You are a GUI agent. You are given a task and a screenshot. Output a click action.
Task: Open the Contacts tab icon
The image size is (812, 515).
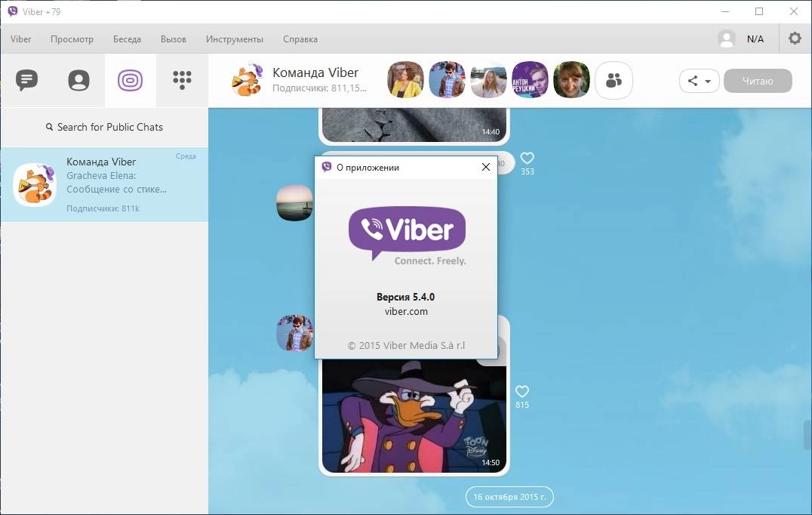[78, 80]
